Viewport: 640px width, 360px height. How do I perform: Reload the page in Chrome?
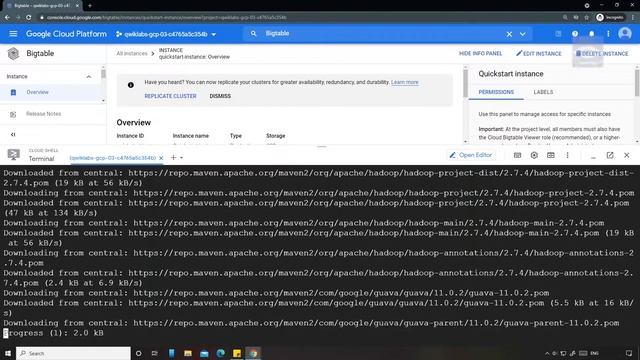click(29, 18)
